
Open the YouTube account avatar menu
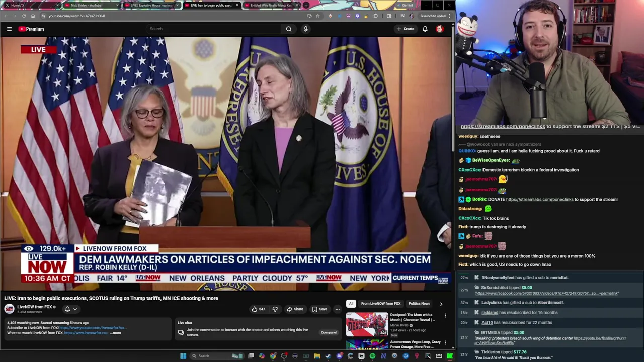440,29
